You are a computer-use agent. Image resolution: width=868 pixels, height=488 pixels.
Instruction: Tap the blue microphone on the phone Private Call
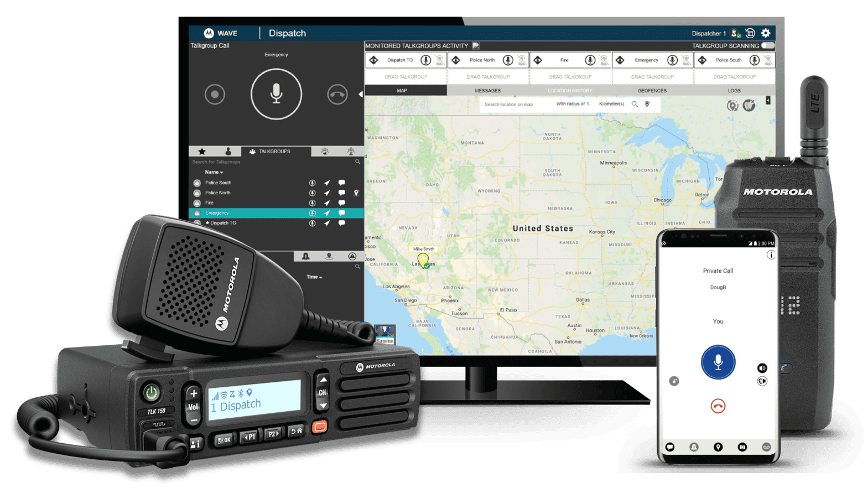coord(718,362)
